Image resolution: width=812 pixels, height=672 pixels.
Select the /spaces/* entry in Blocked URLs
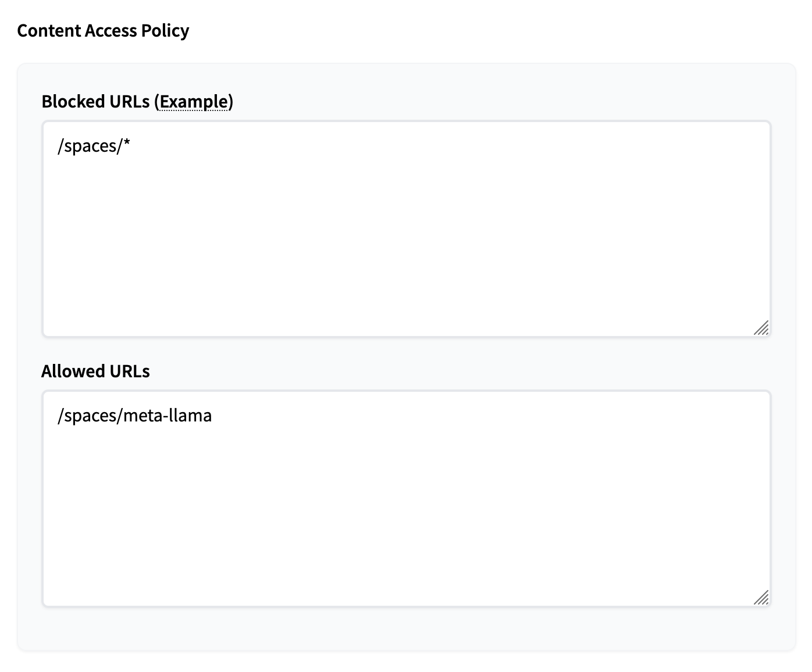[x=93, y=146]
